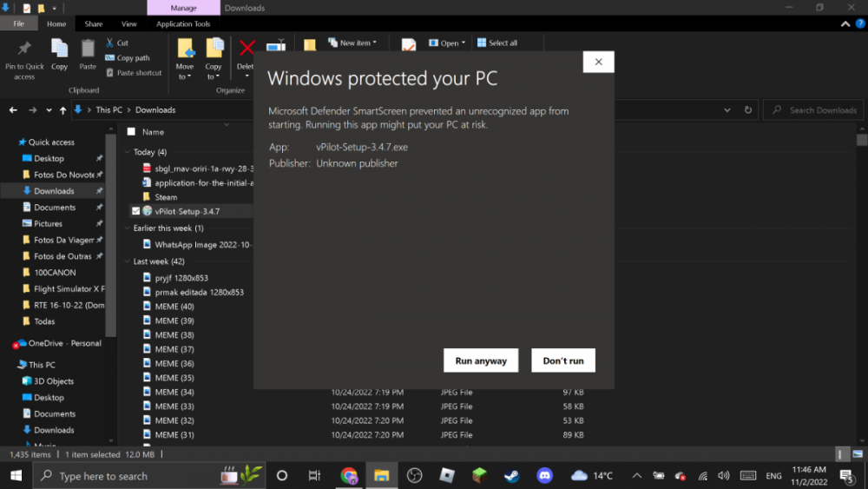Viewport: 868px width, 489px height.
Task: Select Pin to Quick access icon
Action: click(24, 49)
